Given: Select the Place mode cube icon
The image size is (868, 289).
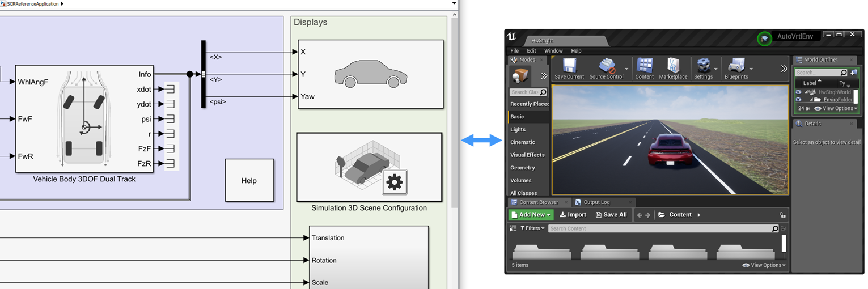Looking at the screenshot, I should pyautogui.click(x=520, y=75).
